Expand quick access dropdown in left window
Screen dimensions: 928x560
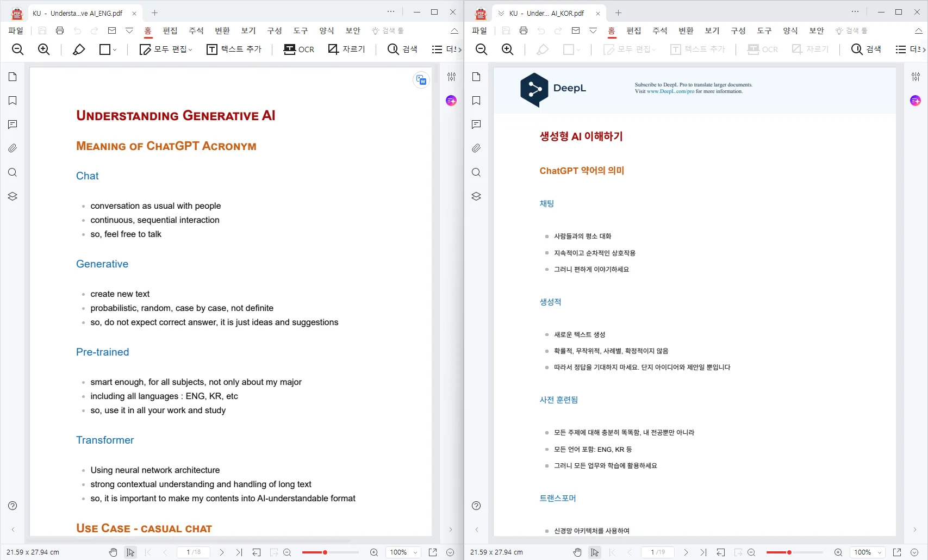tap(129, 30)
